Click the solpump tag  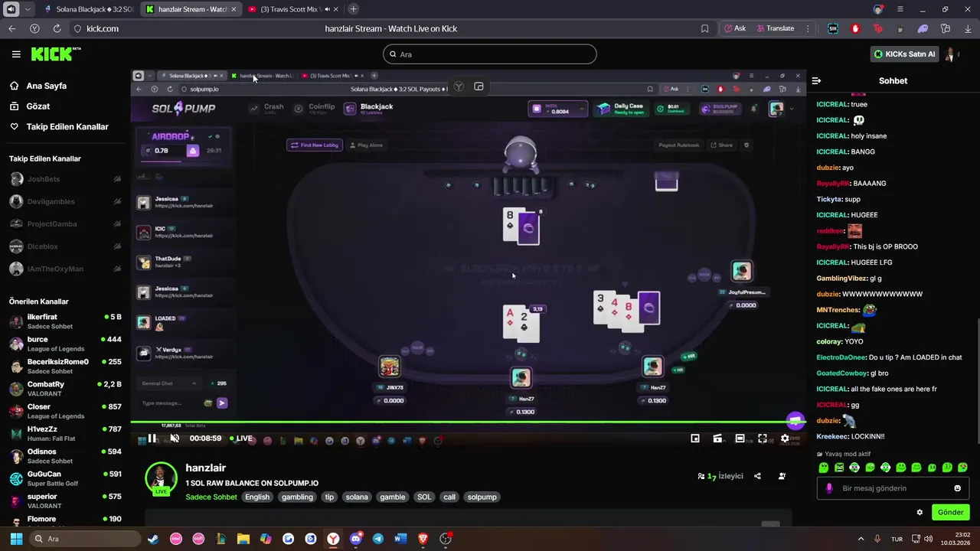[x=482, y=497]
